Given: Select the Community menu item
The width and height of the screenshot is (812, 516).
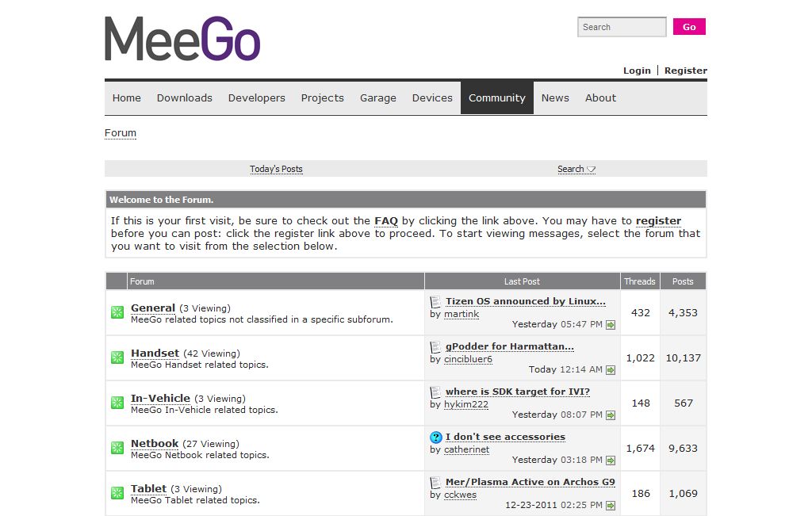Looking at the screenshot, I should coord(496,97).
